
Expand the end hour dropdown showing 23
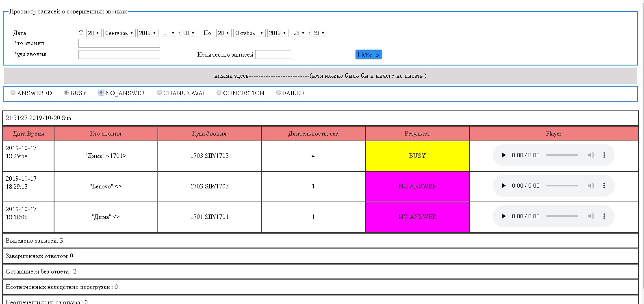[x=299, y=33]
